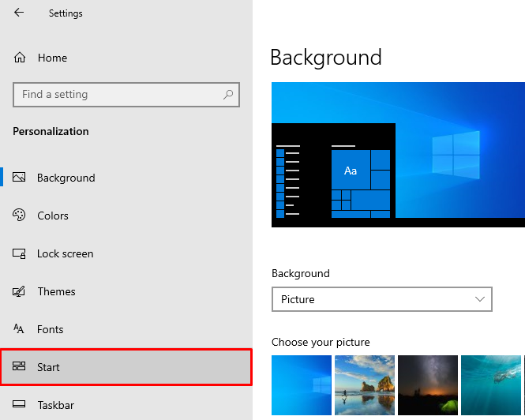Choose the blue Windows logo picture
This screenshot has width=525, height=420.
coord(302,385)
